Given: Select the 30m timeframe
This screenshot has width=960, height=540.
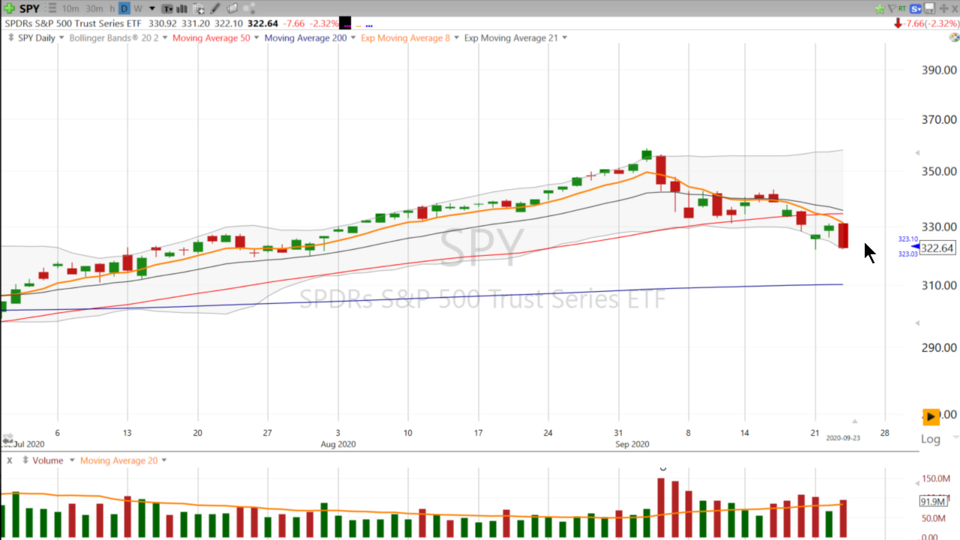Looking at the screenshot, I should click(x=94, y=9).
